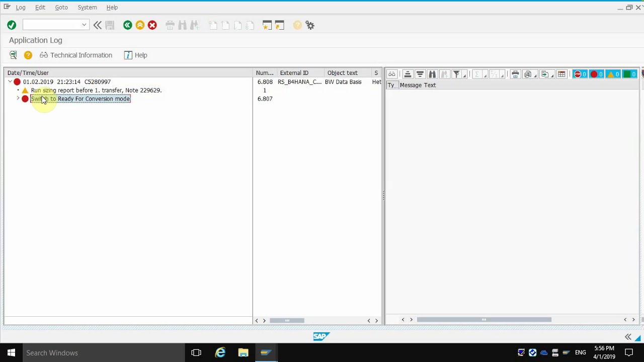Toggle the green success messages filter button

click(629, 74)
